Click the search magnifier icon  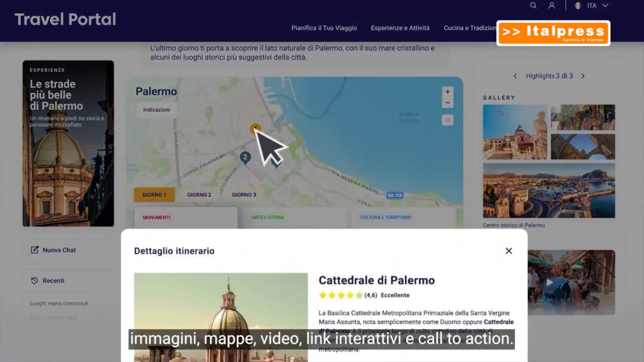pyautogui.click(x=533, y=5)
